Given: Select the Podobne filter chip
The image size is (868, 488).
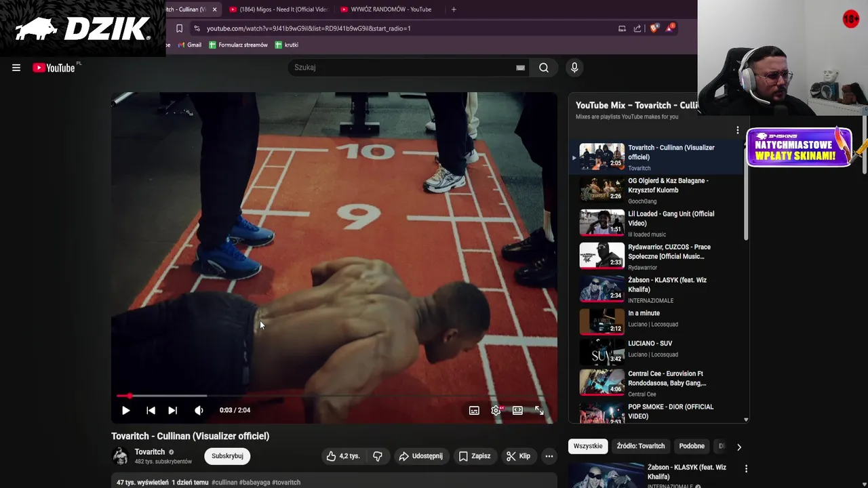Looking at the screenshot, I should tap(692, 446).
